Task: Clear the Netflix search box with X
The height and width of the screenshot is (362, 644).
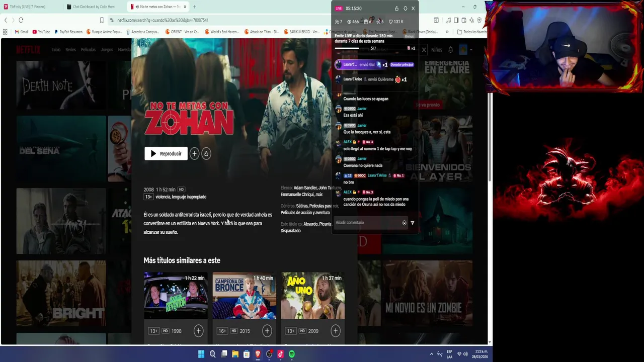Action: tap(424, 50)
